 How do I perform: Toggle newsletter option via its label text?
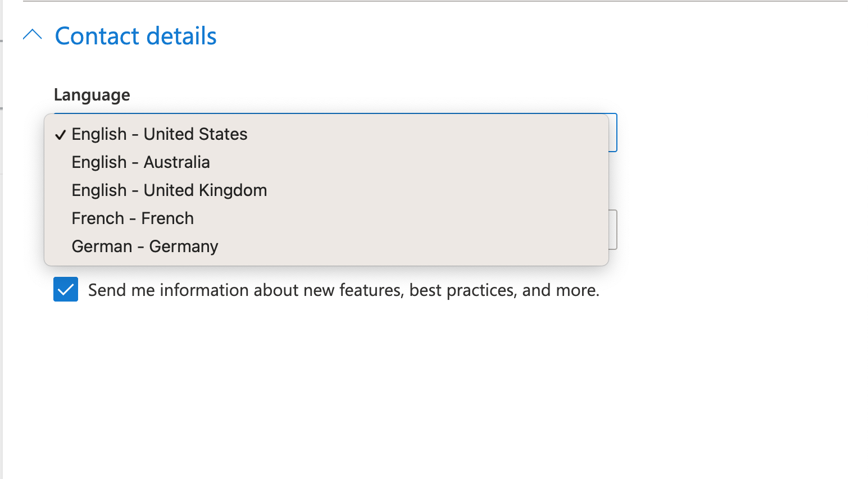344,290
